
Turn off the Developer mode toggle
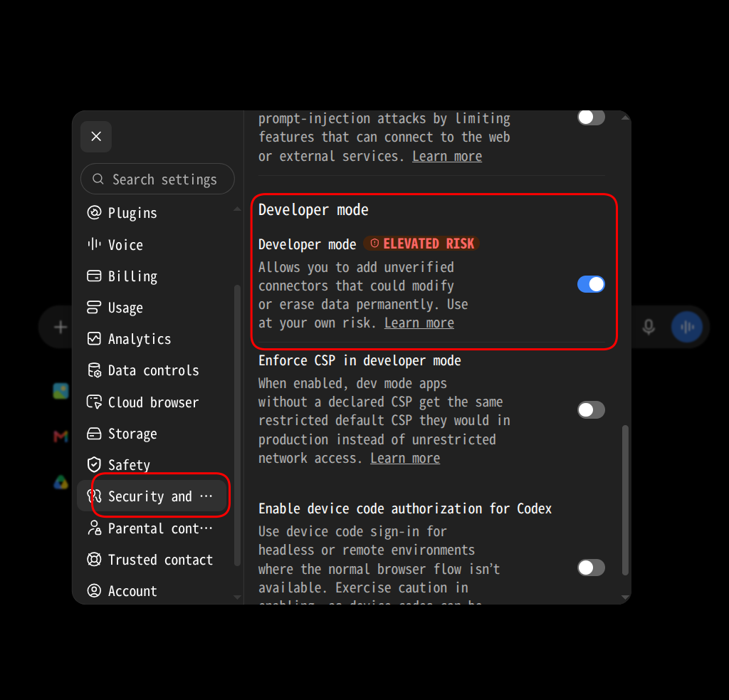(x=590, y=284)
